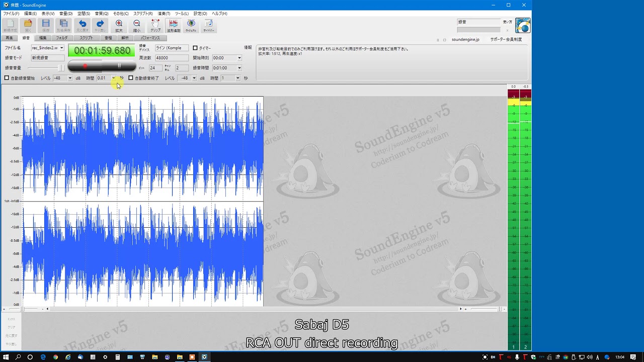The width and height of the screenshot is (644, 362).
Task: Open the ファイル(F) menu
Action: [x=11, y=14]
